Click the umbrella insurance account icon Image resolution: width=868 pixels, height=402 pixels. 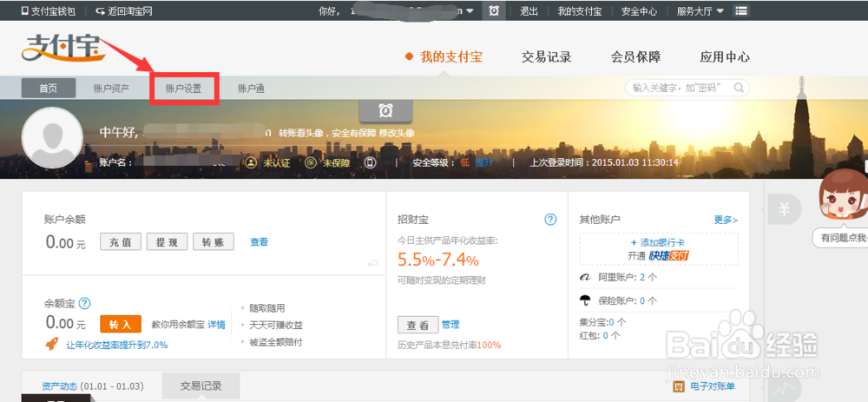coord(585,301)
